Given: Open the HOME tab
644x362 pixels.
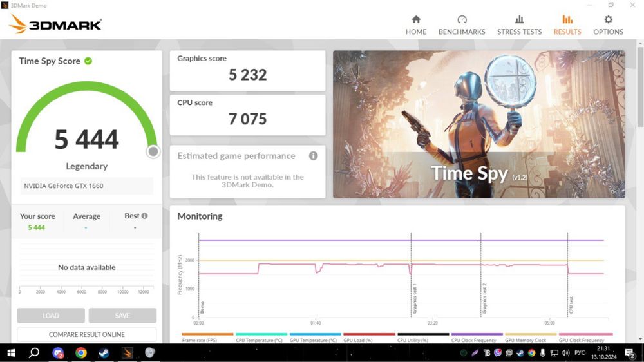Looking at the screenshot, I should [415, 25].
